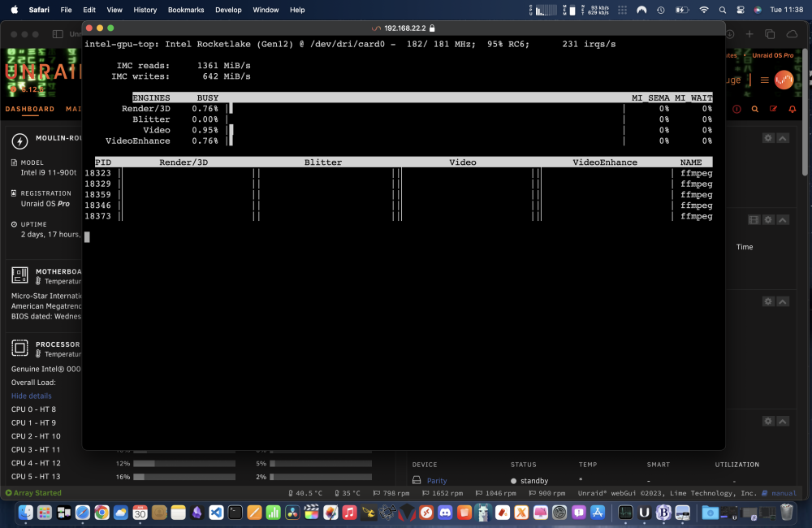
Task: Click the CPU 4 - HT 12 12% load bar
Action: coord(184,464)
